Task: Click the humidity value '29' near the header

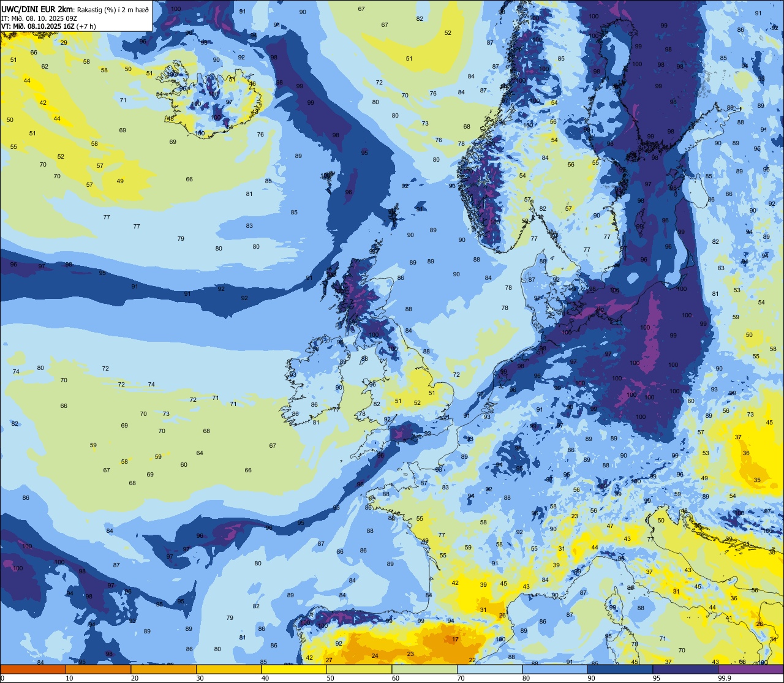Action: tap(64, 42)
